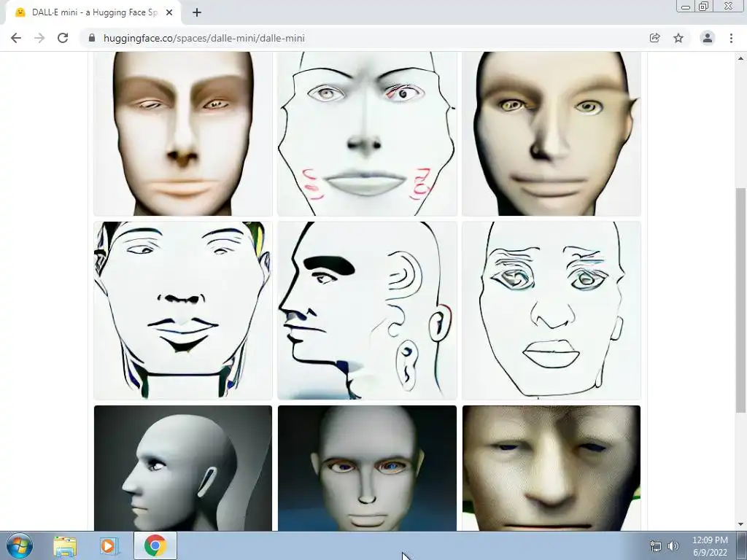Click the page scroll up arrow
This screenshot has width=747, height=560.
click(741, 58)
